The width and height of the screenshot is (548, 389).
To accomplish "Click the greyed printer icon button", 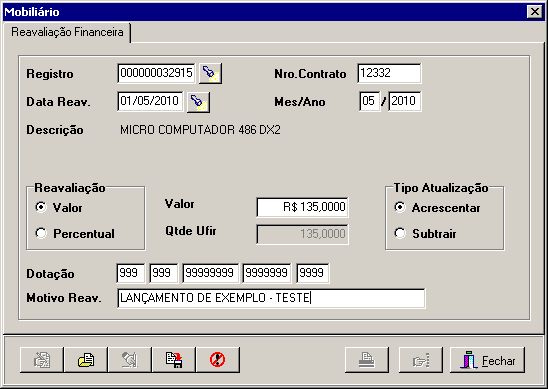I will 367,360.
